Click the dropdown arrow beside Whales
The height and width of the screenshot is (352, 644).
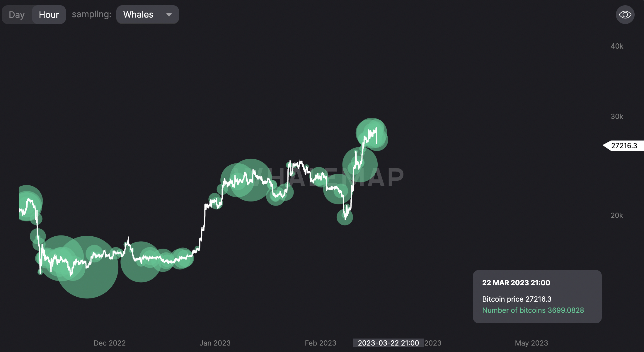pyautogui.click(x=169, y=15)
